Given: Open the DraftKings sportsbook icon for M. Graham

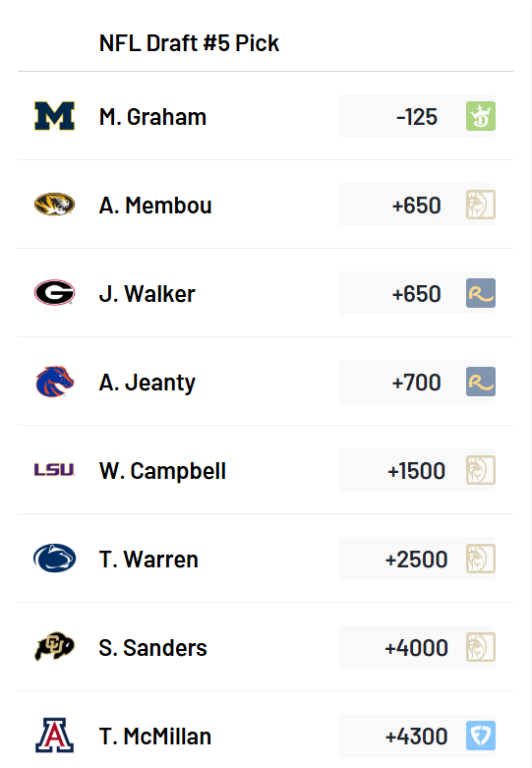Looking at the screenshot, I should click(481, 116).
